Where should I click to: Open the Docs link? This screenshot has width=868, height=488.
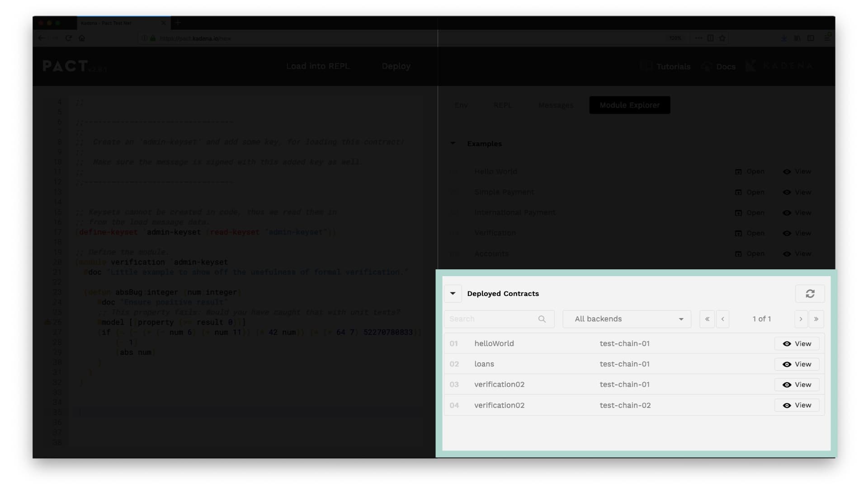pos(718,66)
